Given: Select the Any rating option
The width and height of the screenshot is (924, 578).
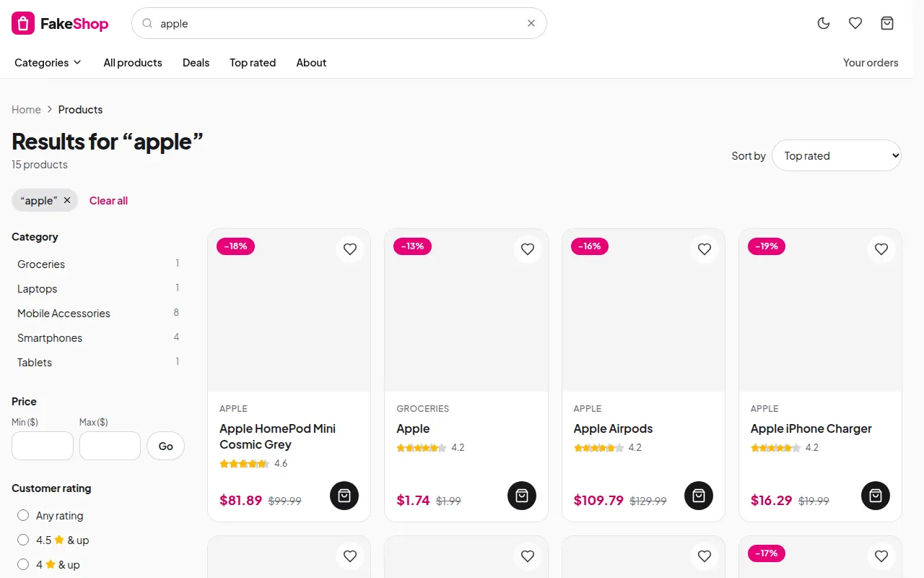Looking at the screenshot, I should (x=23, y=515).
